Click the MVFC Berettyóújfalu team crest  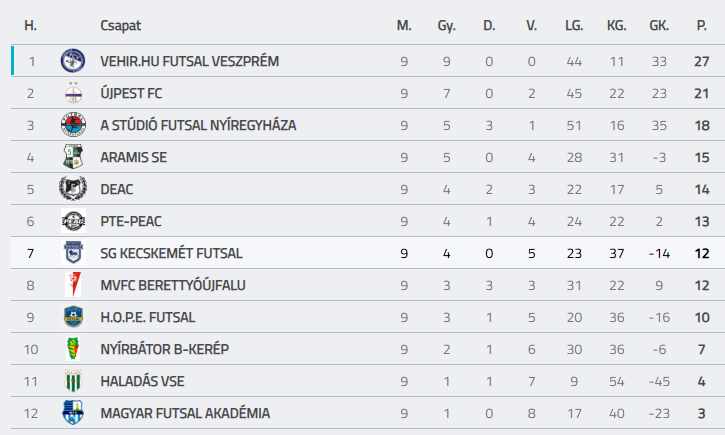pyautogui.click(x=73, y=285)
